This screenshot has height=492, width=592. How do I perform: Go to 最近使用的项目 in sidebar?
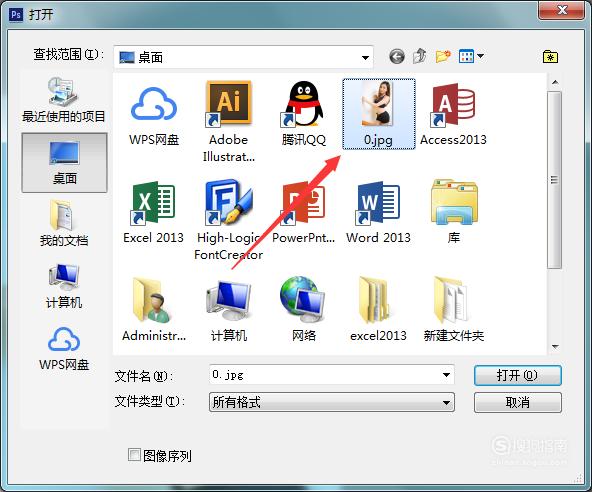[63, 100]
